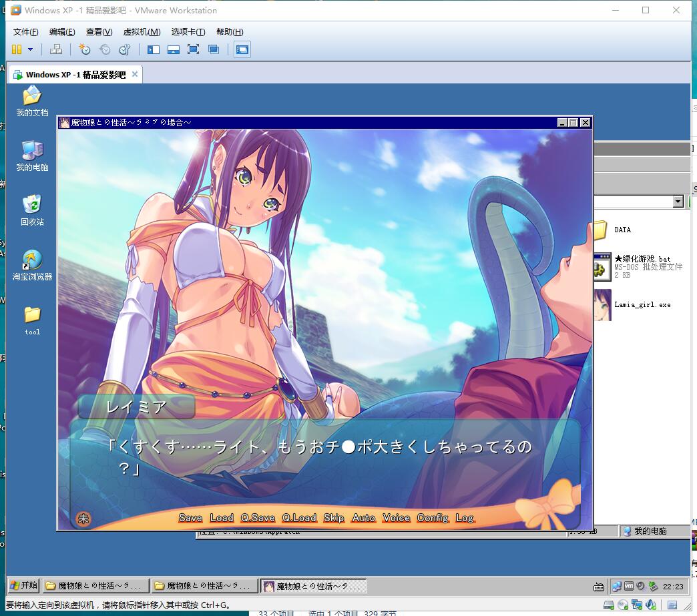The image size is (697, 616).
Task: Close the Windows XP -1 精品爱影吧 tab
Action: 135,74
